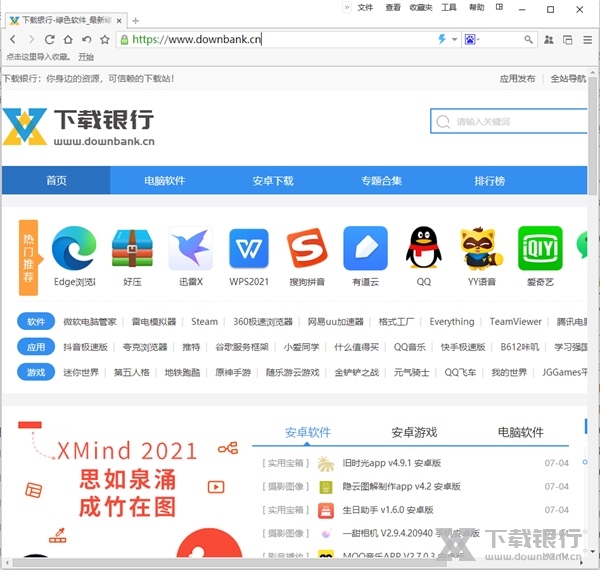Open the 查看 menu
This screenshot has width=600, height=570.
pos(393,7)
